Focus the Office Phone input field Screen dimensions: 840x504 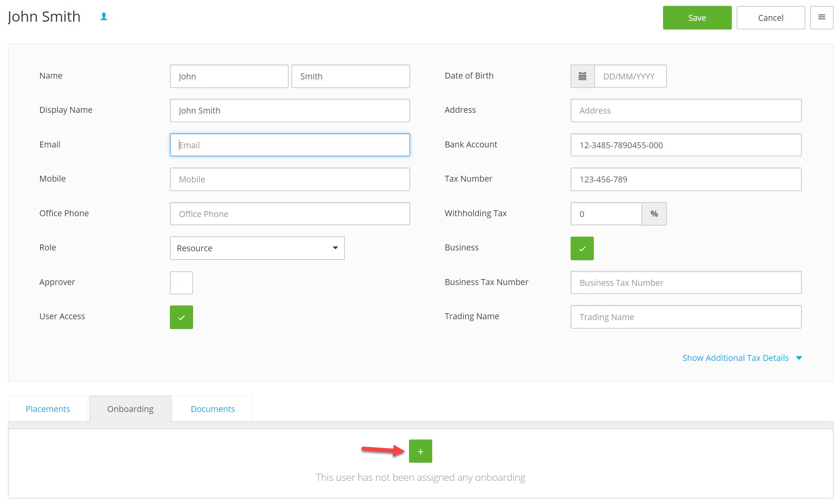point(290,214)
